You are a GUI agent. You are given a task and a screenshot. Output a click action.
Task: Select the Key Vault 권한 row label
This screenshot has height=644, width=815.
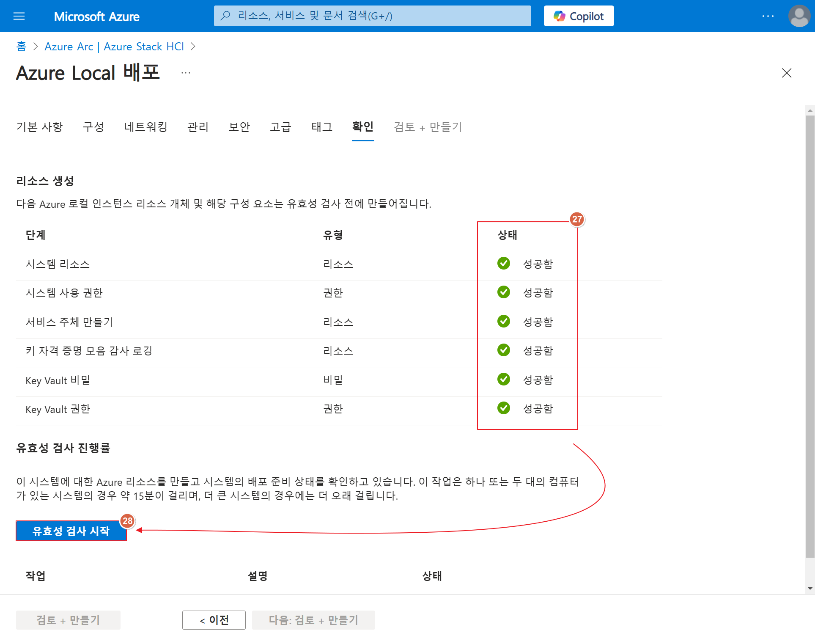pos(58,409)
